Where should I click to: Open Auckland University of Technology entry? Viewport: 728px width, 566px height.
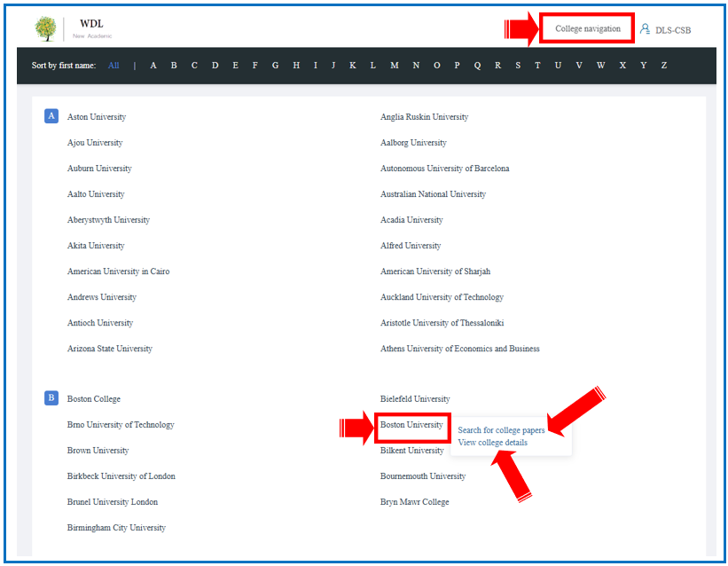[x=442, y=297]
